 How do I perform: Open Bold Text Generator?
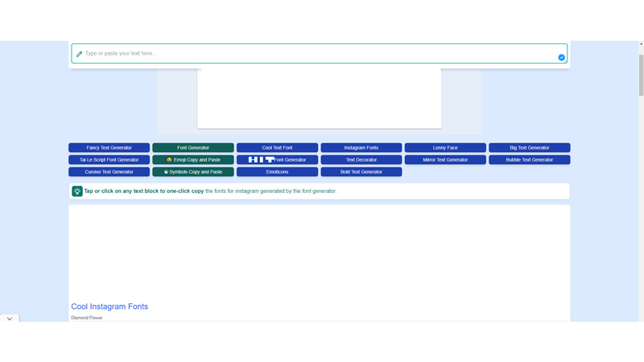click(361, 172)
